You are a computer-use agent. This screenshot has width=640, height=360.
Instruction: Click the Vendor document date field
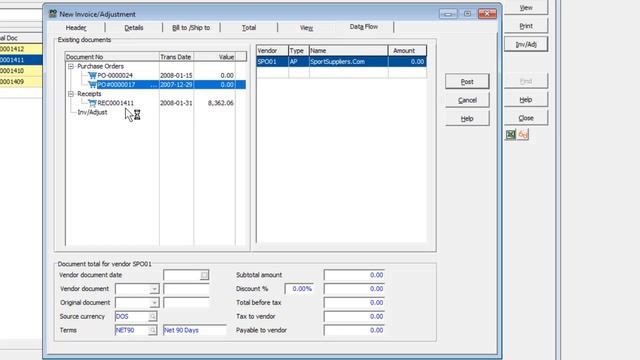click(x=182, y=275)
